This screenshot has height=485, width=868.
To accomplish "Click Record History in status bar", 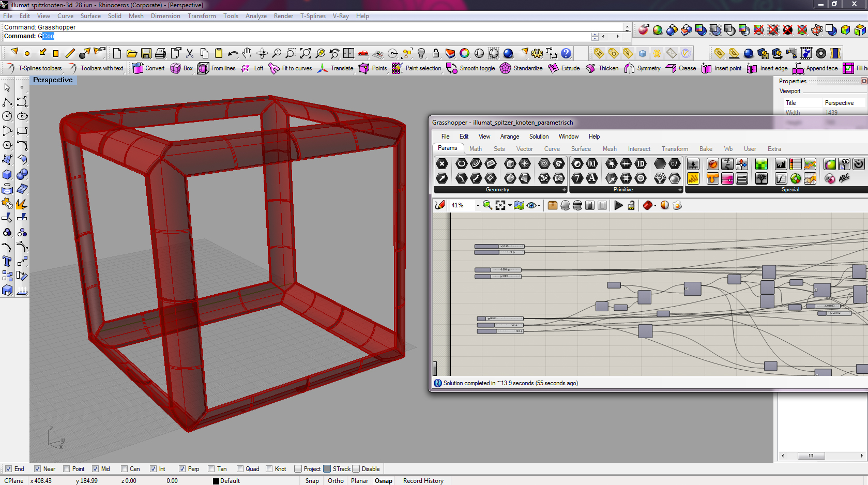I will [423, 481].
